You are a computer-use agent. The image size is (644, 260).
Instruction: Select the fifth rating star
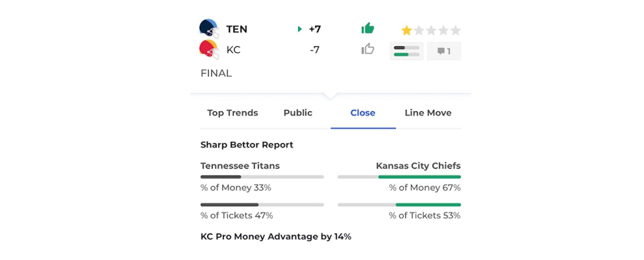pos(455,31)
